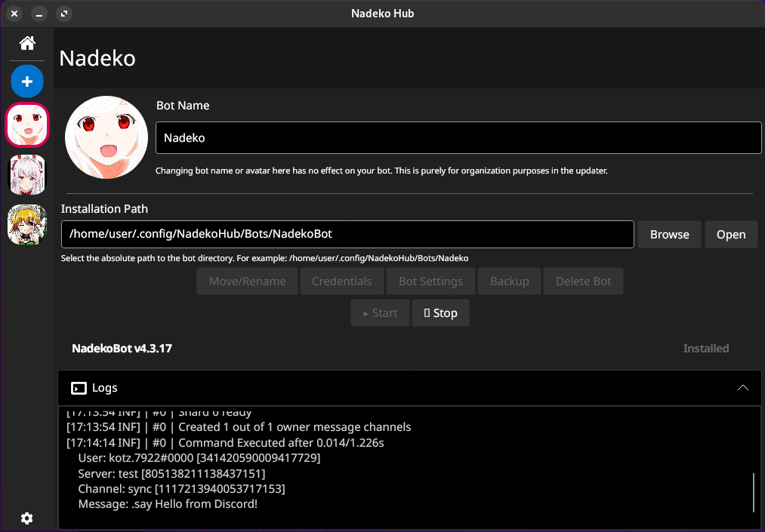Stop the running bot
765x532 pixels.
coord(440,312)
